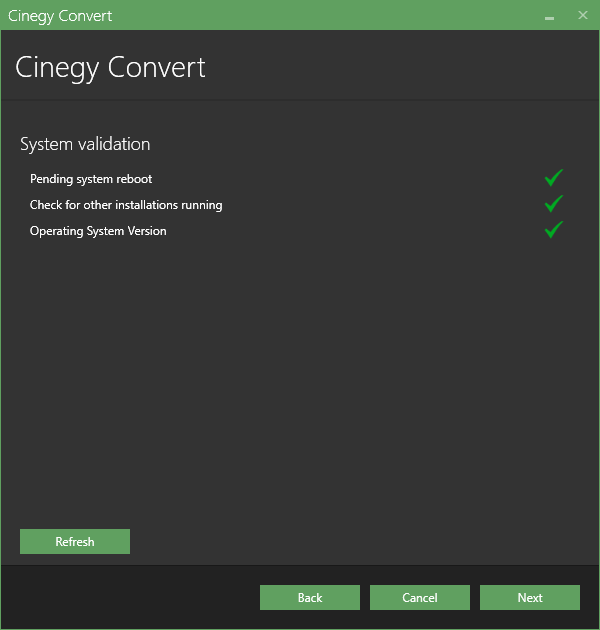Image resolution: width=600 pixels, height=630 pixels.
Task: Close the Cinegy Convert installer window
Action: (x=582, y=15)
